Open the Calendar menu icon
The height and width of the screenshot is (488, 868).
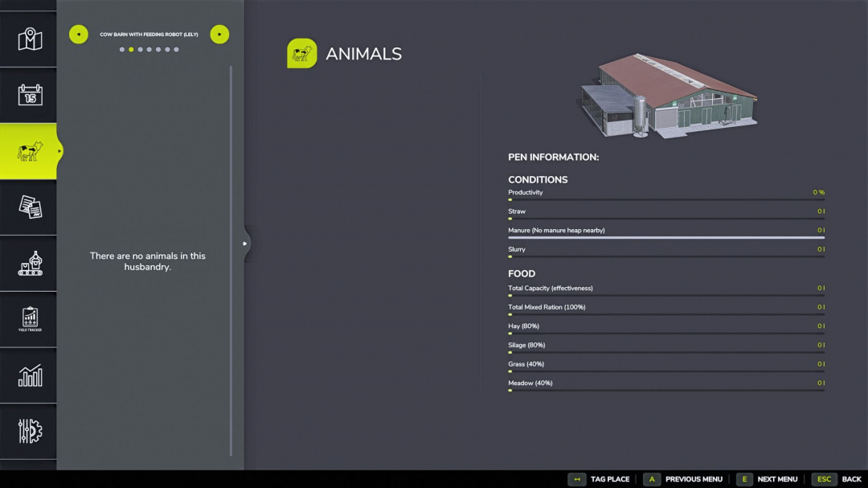click(30, 95)
